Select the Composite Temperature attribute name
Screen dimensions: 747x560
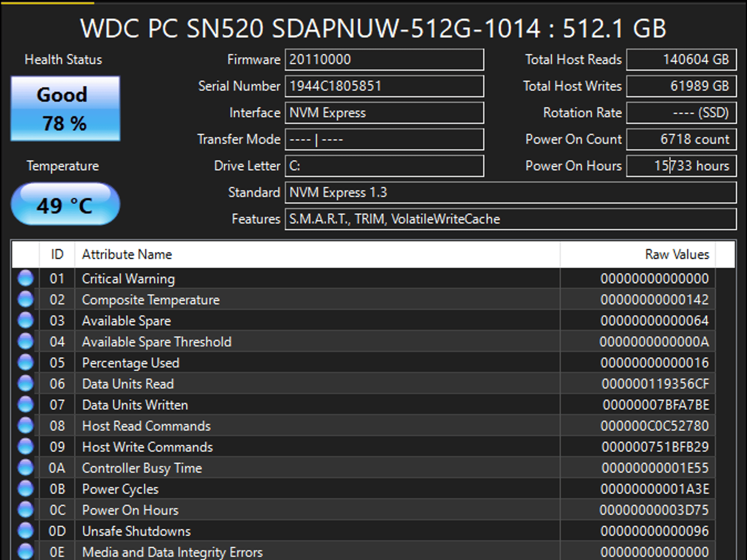coord(151,300)
